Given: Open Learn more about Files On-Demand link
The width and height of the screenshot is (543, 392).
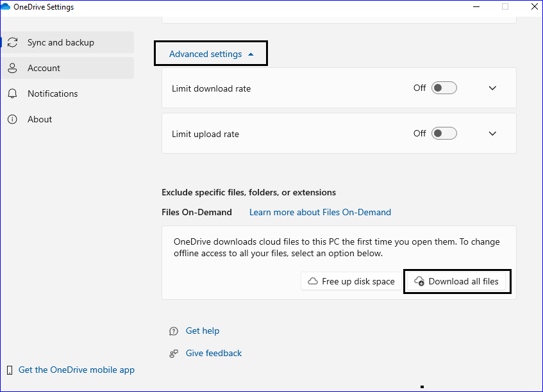Looking at the screenshot, I should coord(320,212).
